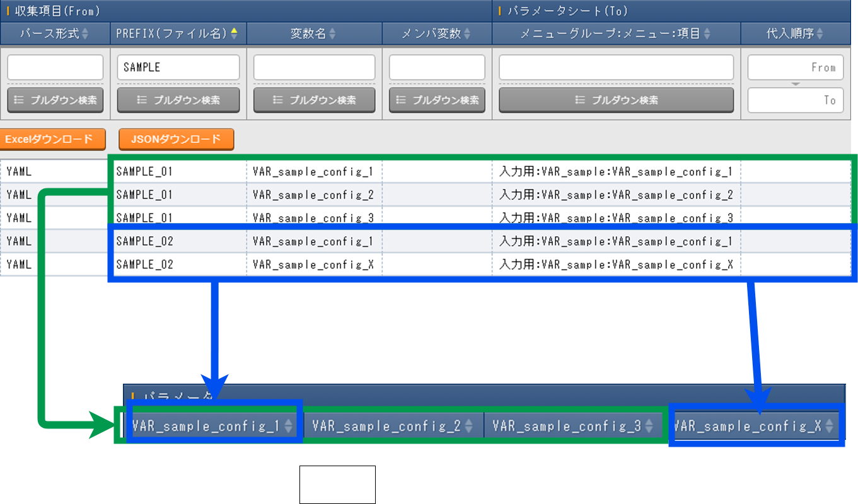Focus the 代入順序 To input field
This screenshot has width=858, height=504.
[x=795, y=100]
